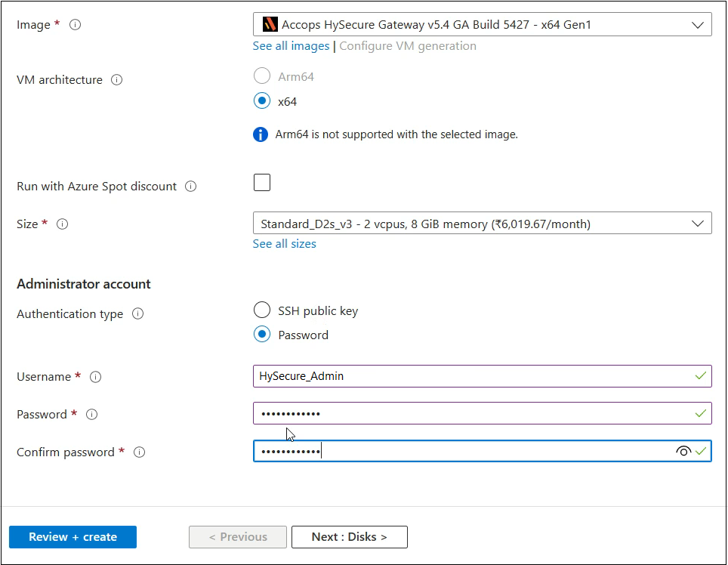The height and width of the screenshot is (565, 728).
Task: Click the Password input field
Action: point(482,413)
